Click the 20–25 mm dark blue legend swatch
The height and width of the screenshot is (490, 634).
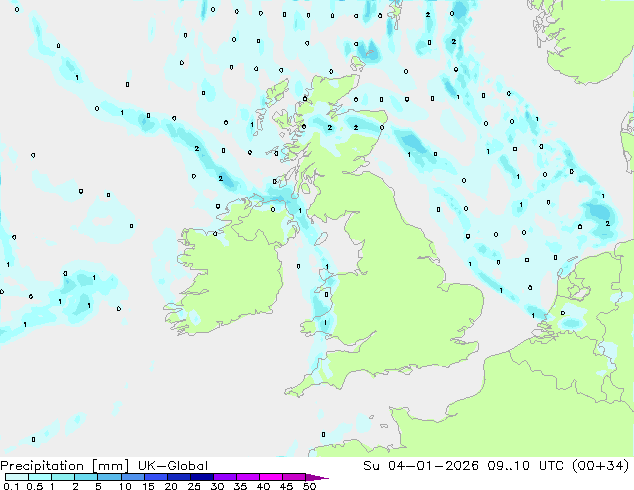tap(178, 477)
